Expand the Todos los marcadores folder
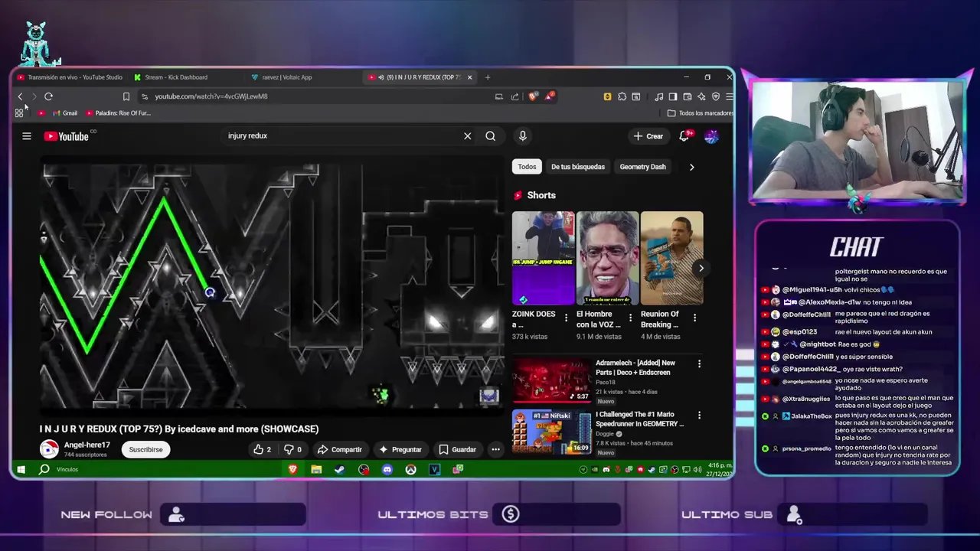The height and width of the screenshot is (551, 980). point(700,113)
